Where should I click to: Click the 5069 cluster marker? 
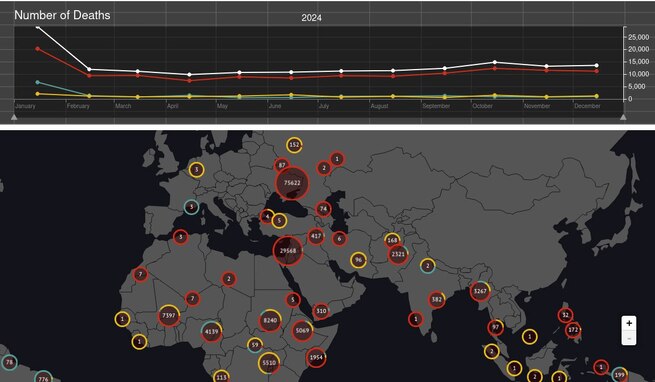(302, 331)
